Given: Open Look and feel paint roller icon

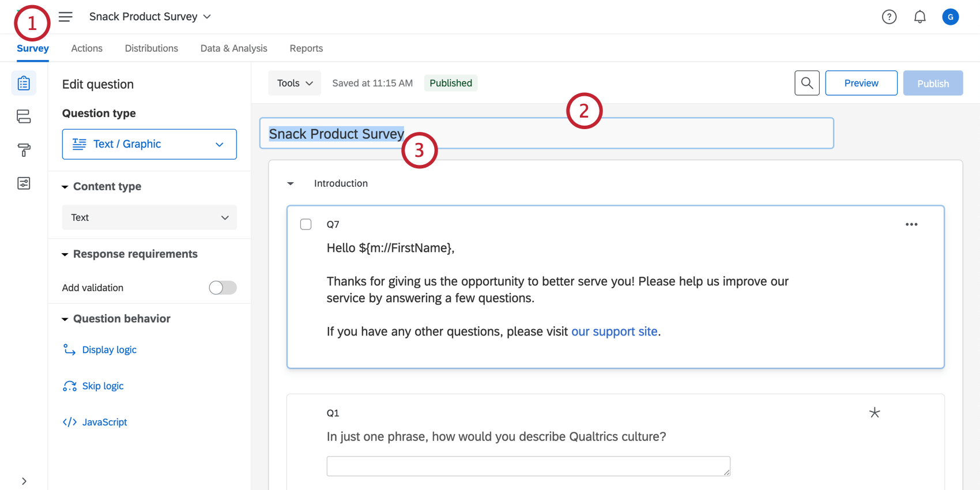Looking at the screenshot, I should (x=24, y=150).
